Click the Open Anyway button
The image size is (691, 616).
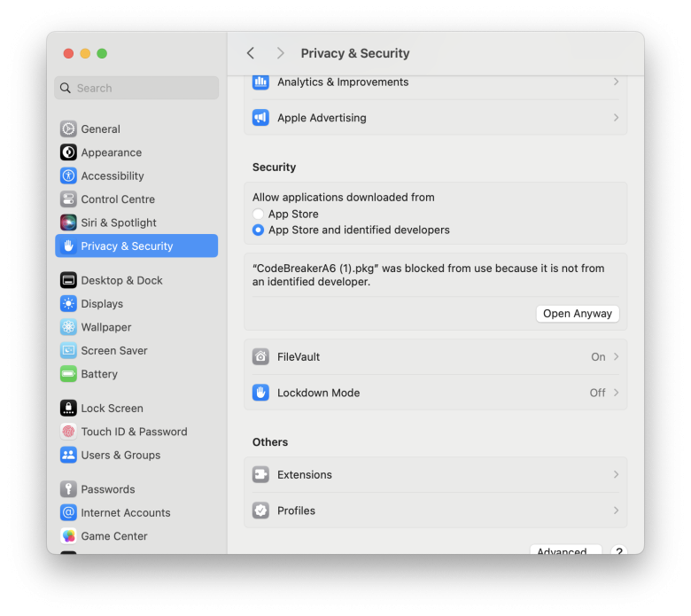(x=578, y=314)
